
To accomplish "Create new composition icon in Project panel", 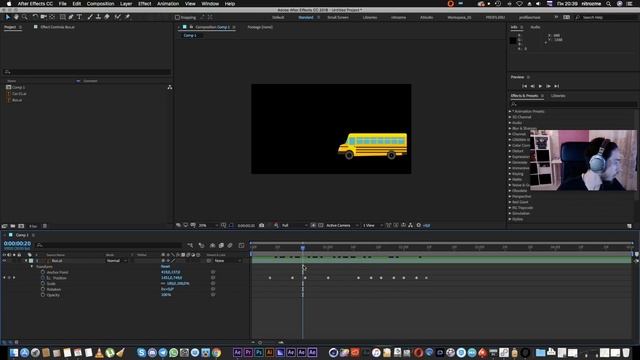I will coord(21,226).
